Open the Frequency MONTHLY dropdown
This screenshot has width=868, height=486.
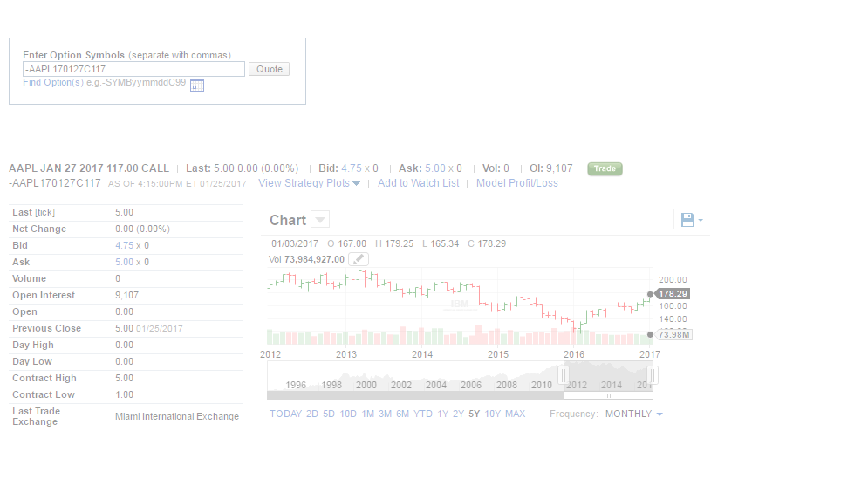pyautogui.click(x=634, y=414)
